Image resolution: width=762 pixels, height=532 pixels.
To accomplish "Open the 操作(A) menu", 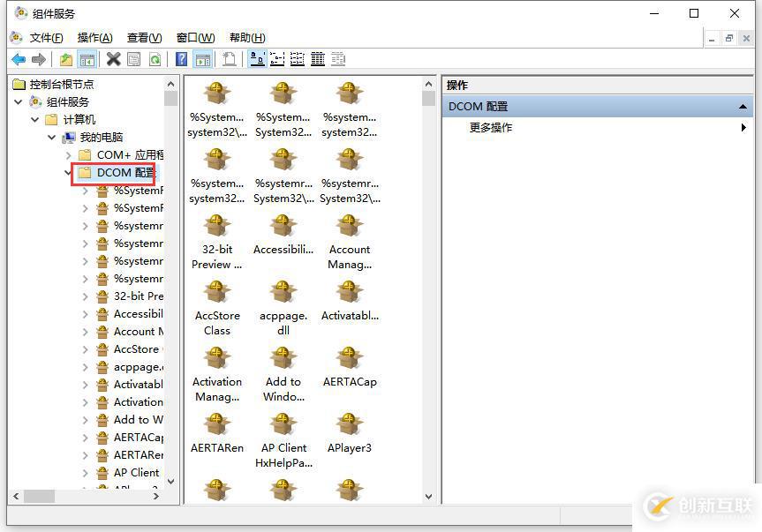I will [x=94, y=37].
